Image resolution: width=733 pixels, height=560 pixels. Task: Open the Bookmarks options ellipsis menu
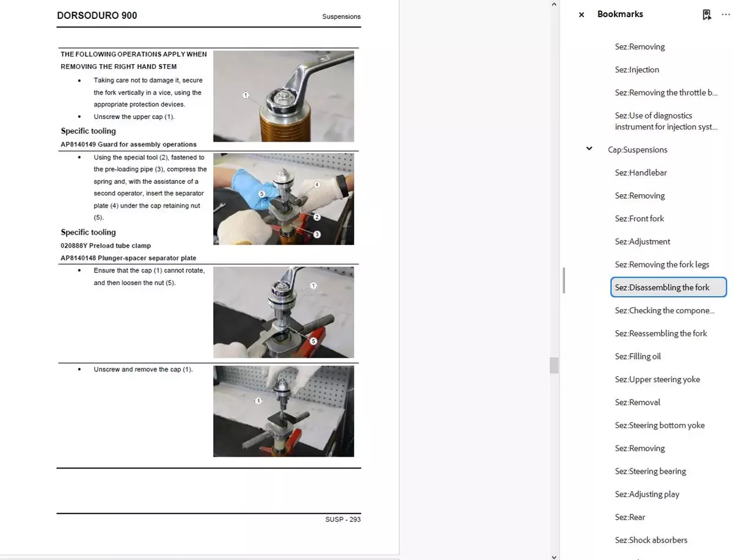[726, 15]
